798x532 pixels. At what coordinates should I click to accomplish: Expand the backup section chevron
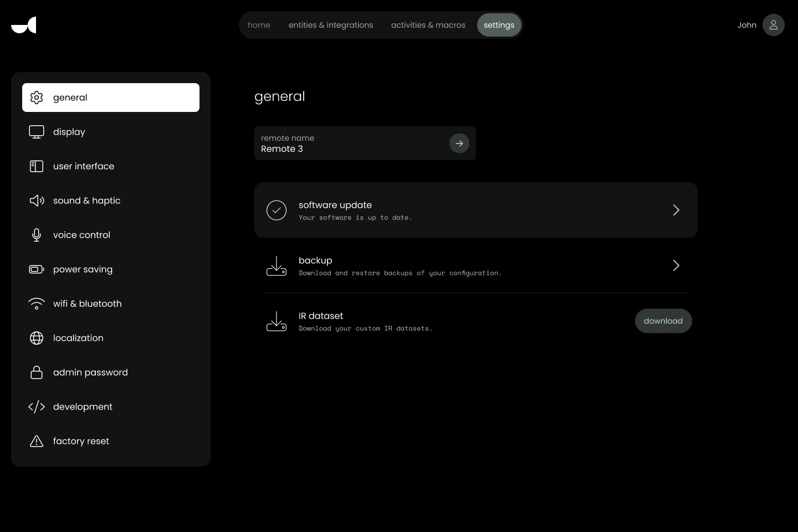pyautogui.click(x=676, y=265)
